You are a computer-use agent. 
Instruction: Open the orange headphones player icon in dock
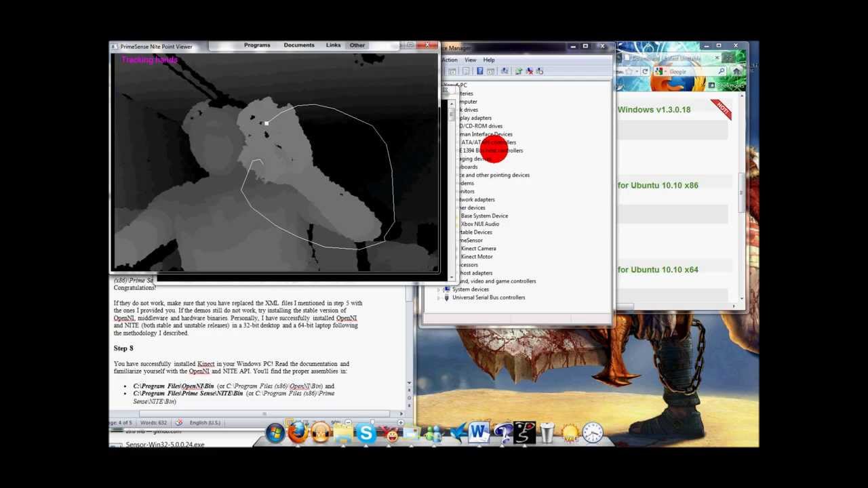pos(321,432)
